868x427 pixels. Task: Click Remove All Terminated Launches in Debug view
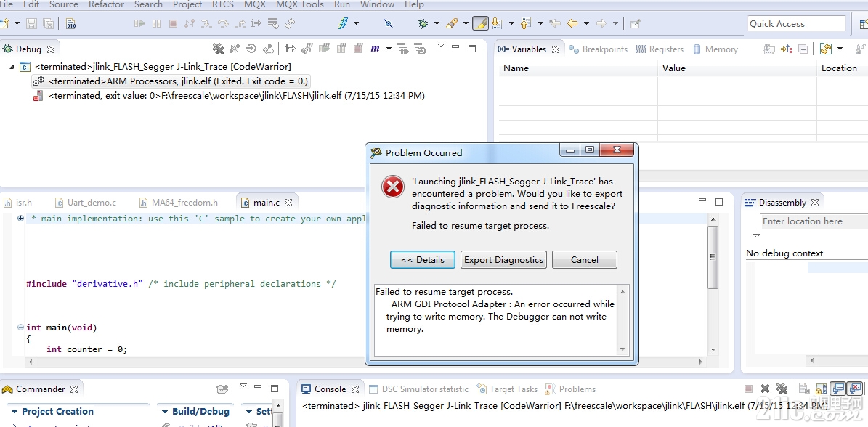(218, 49)
